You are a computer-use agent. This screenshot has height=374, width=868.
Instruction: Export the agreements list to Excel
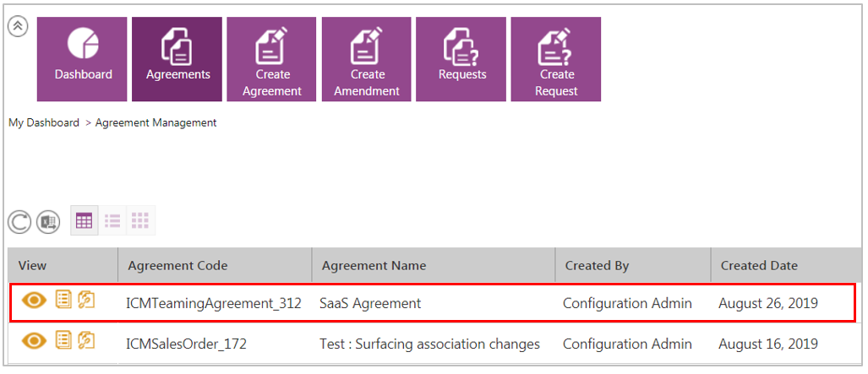48,222
